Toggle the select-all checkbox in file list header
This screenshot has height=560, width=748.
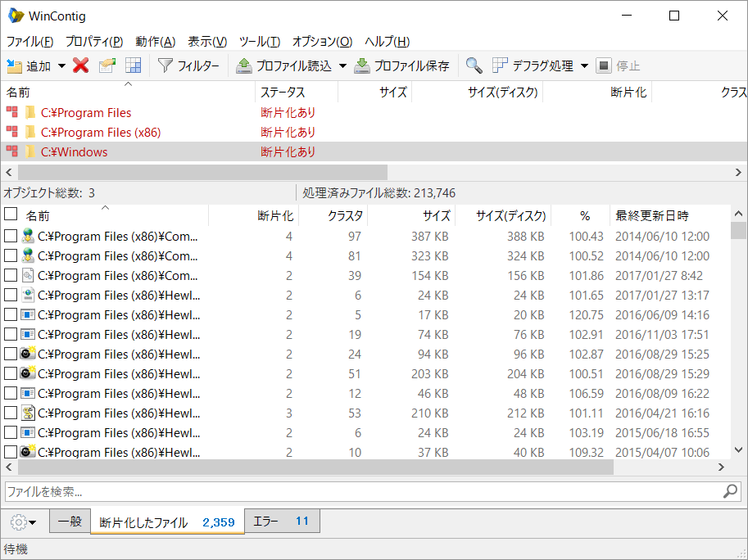pyautogui.click(x=11, y=214)
